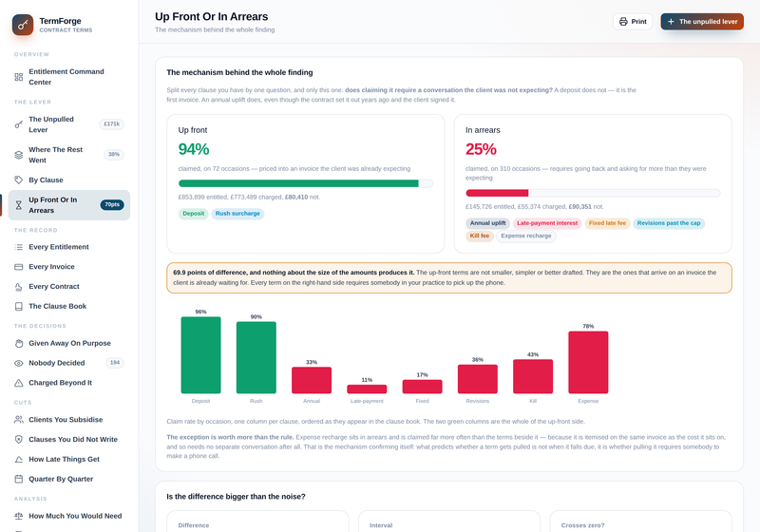Screen dimensions: 760x532
Task: Click the 94% Up front figure
Action: [194, 149]
